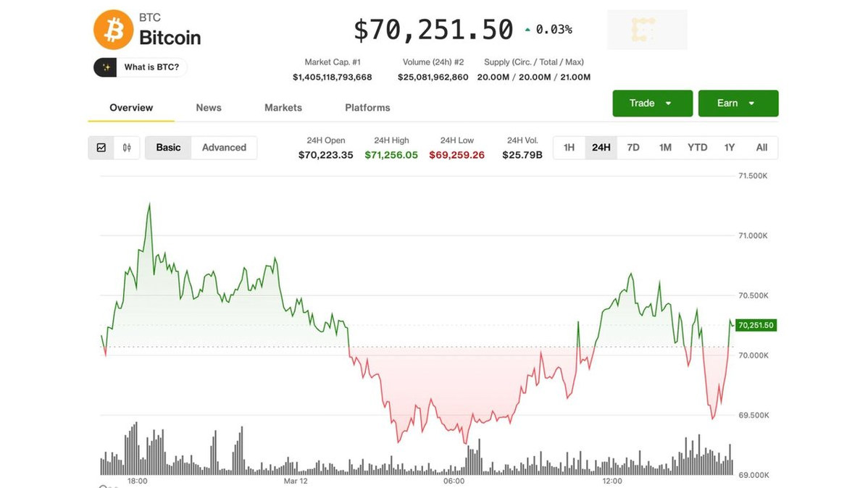
Task: Click the faded yellow logo near price
Action: [647, 30]
